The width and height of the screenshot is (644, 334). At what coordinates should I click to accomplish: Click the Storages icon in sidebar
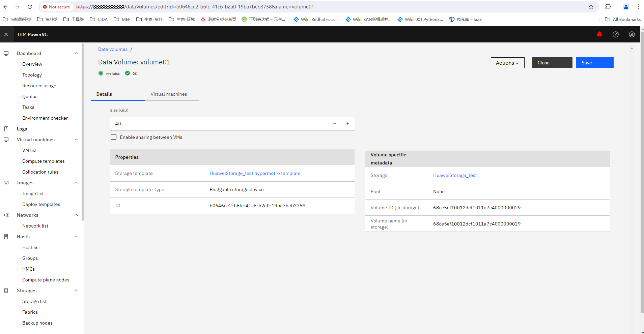click(6, 291)
